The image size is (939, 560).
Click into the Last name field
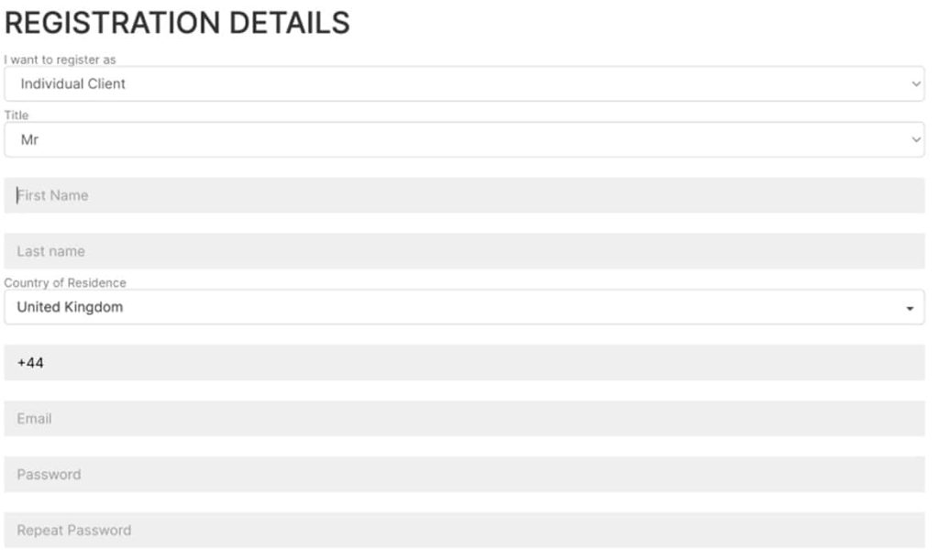(464, 252)
